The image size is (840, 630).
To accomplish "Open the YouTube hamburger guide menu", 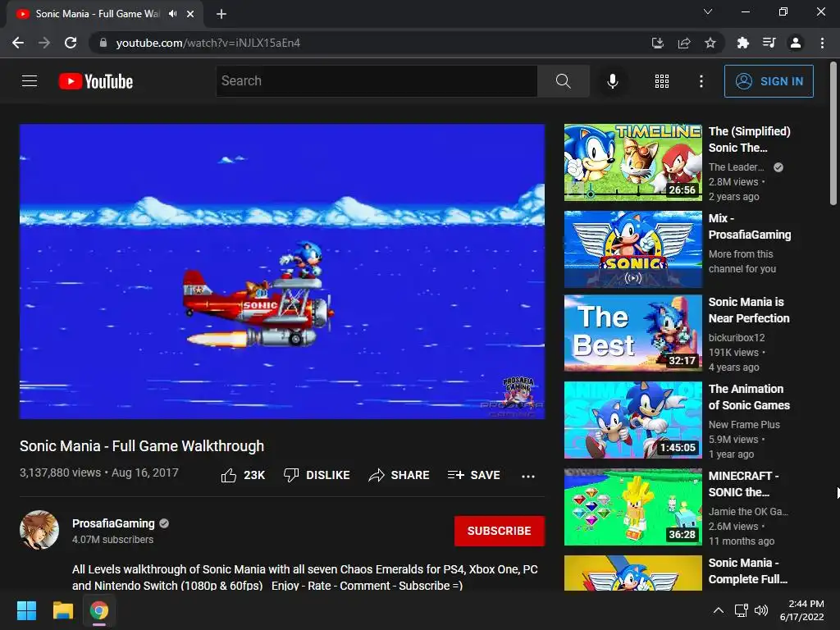I will [x=30, y=81].
